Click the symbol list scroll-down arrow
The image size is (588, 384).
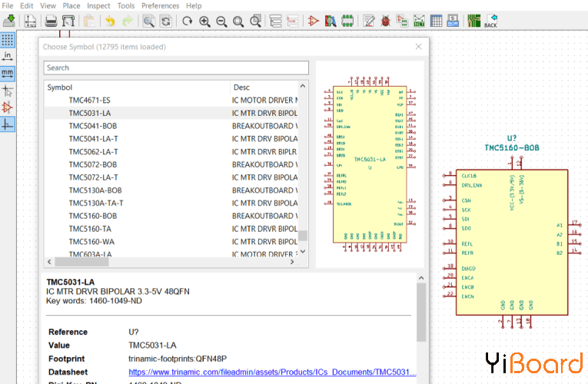(x=303, y=251)
